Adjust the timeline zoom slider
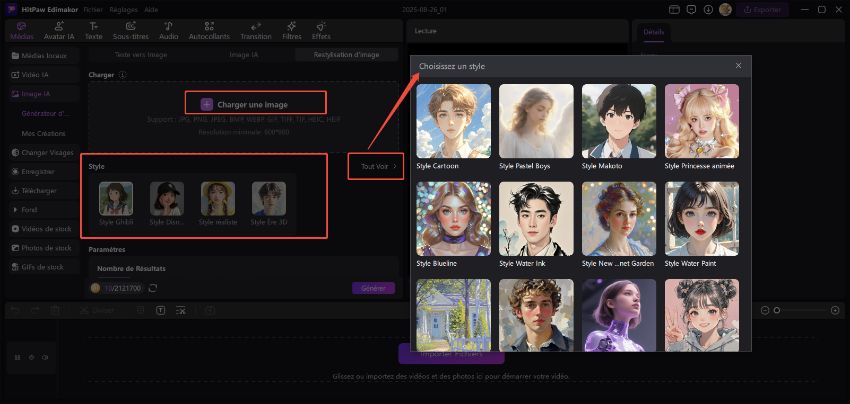This screenshot has height=404, width=850. 777,310
